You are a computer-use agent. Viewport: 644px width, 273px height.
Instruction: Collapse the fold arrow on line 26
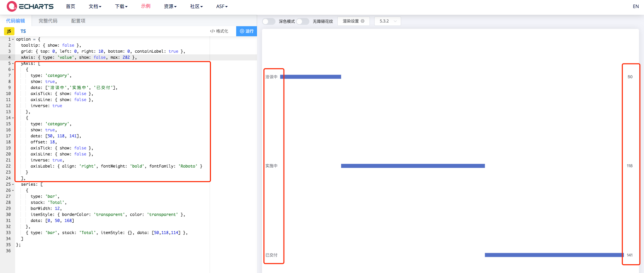point(13,190)
